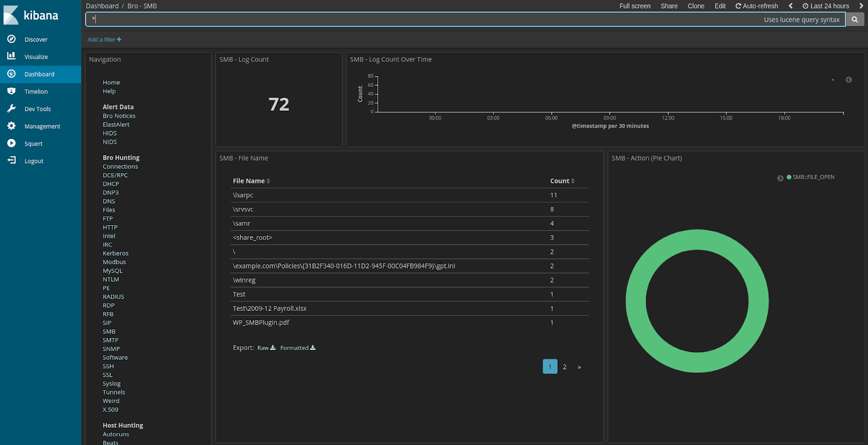The width and height of the screenshot is (868, 445).
Task: Open HIDS alert data link
Action: tap(110, 133)
